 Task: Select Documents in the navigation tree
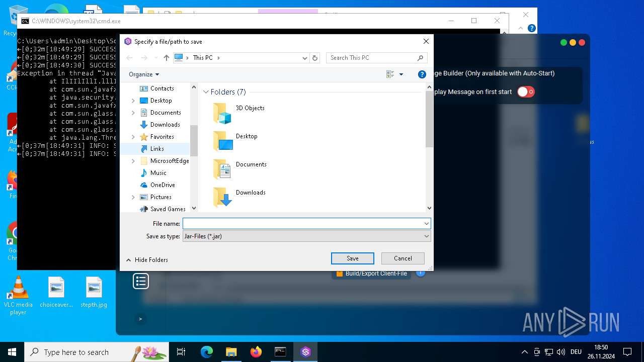click(x=166, y=113)
